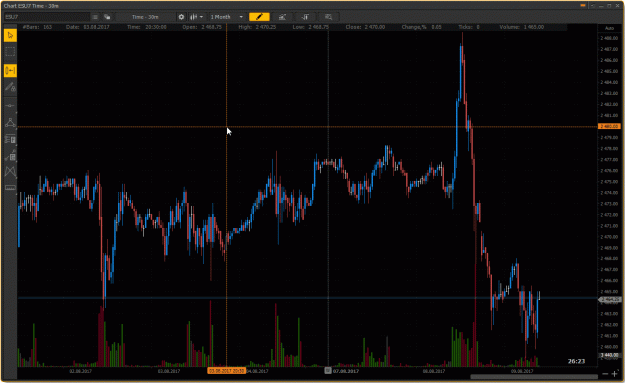Open the Fibonacci levels tool
This screenshot has width=625, height=383.
coord(10,139)
